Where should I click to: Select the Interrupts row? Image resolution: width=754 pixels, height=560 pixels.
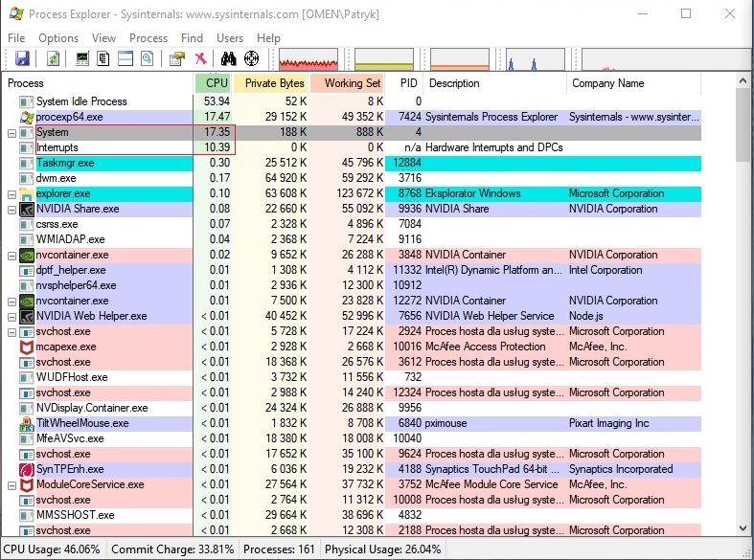(352, 147)
